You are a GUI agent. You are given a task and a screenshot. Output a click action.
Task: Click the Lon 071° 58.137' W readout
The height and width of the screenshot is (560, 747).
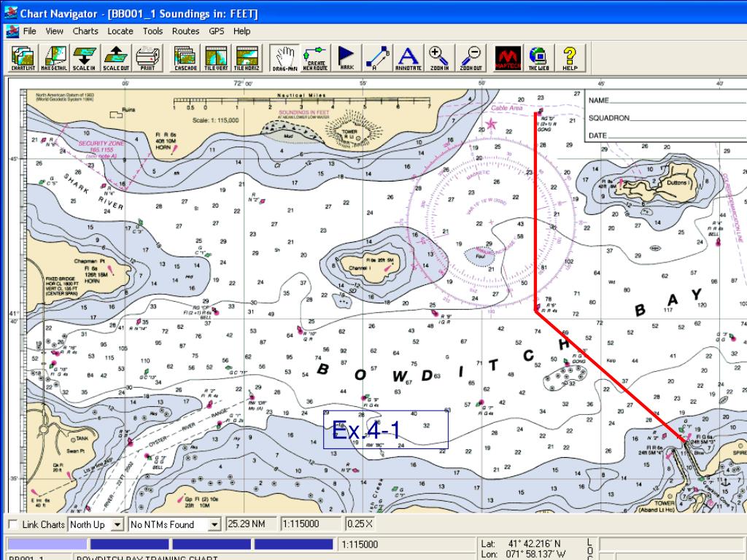pyautogui.click(x=523, y=554)
